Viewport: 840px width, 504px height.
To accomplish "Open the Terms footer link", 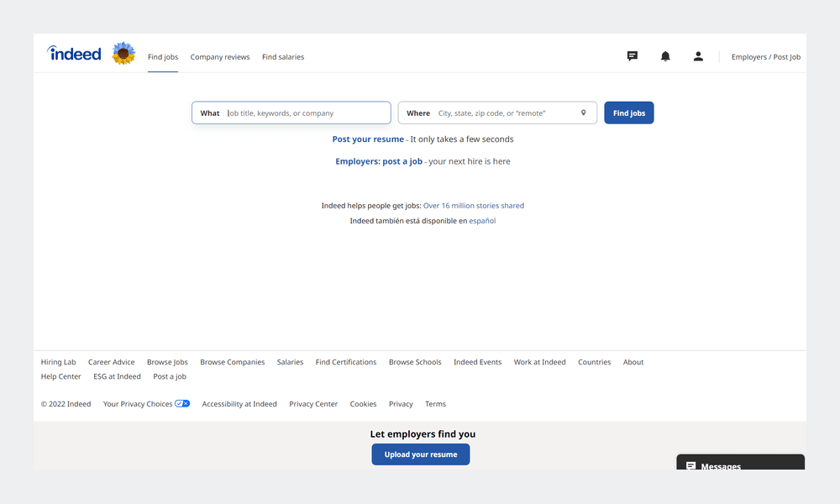I will (x=435, y=404).
